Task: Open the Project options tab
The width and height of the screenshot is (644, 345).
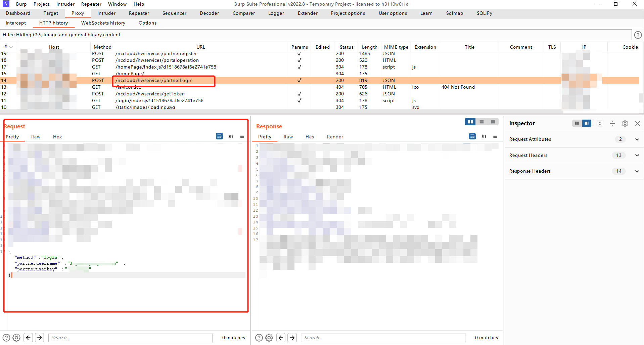Action: (x=348, y=13)
